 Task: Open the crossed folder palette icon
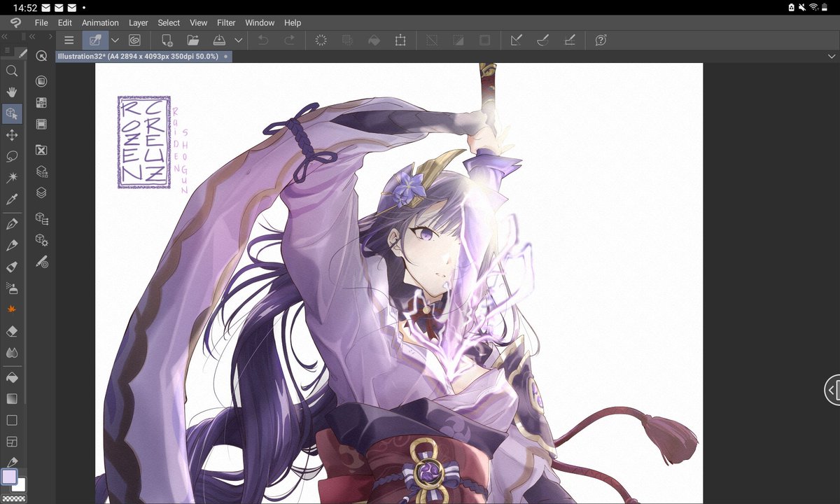pos(41,149)
